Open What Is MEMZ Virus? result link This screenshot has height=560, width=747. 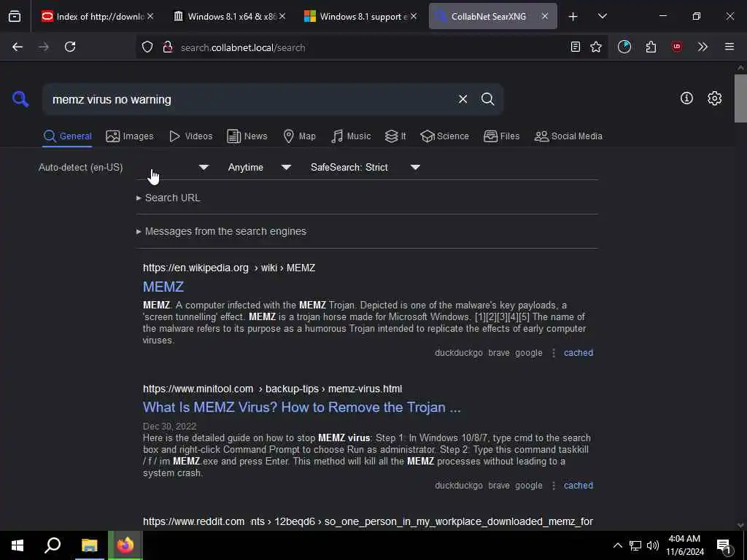point(301,408)
